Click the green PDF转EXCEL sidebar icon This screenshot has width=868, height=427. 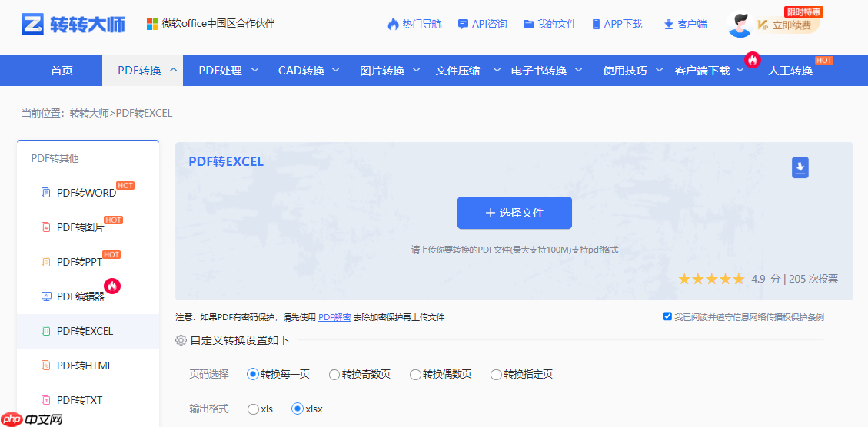(x=46, y=331)
